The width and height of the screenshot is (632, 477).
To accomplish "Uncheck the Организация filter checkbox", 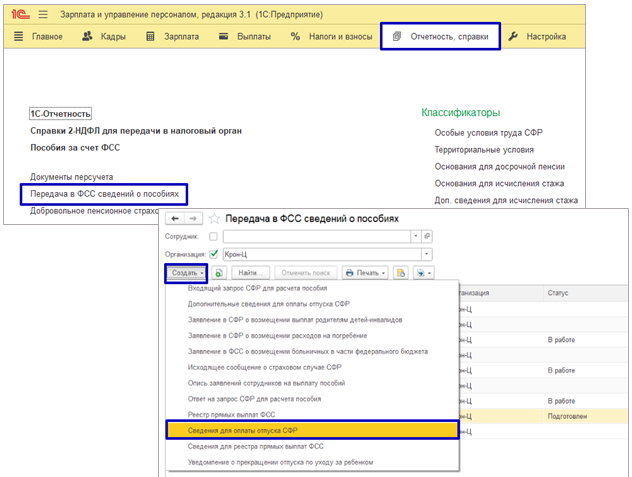I will [x=213, y=254].
